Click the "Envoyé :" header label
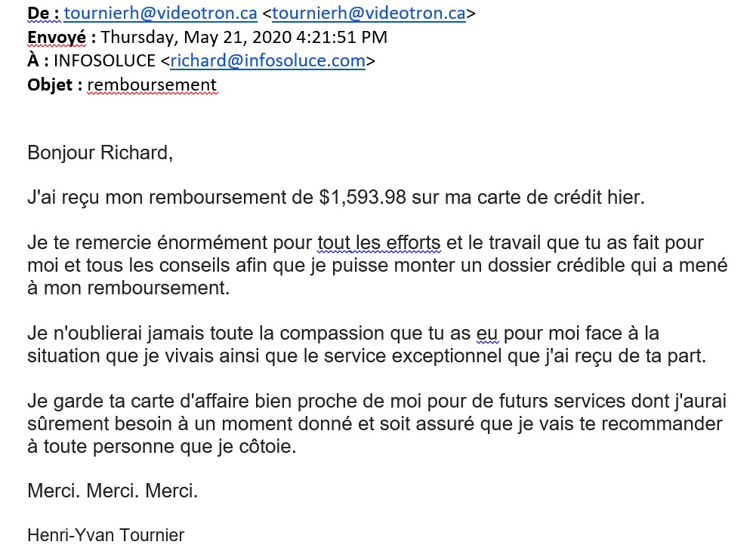The width and height of the screenshot is (756, 554). (62, 37)
